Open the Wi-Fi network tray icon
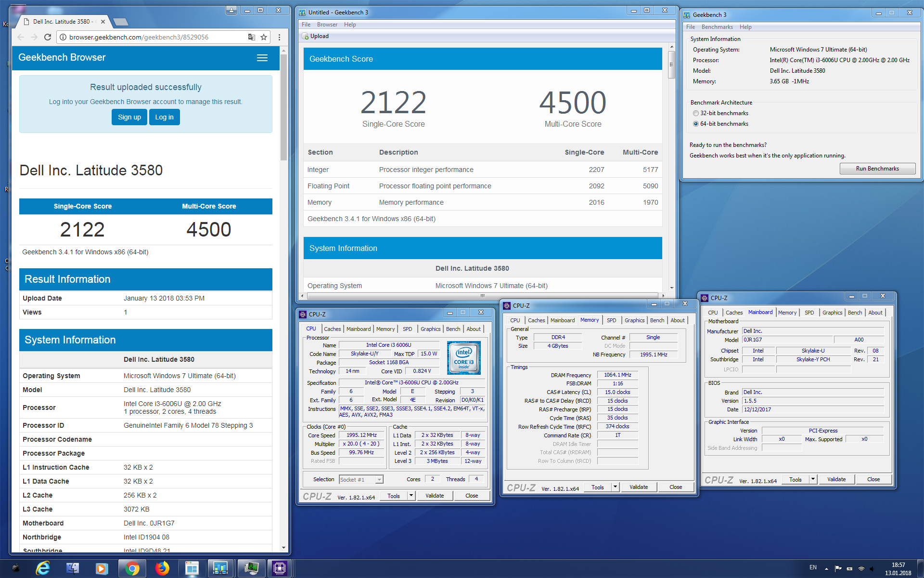The height and width of the screenshot is (578, 924). tap(861, 568)
